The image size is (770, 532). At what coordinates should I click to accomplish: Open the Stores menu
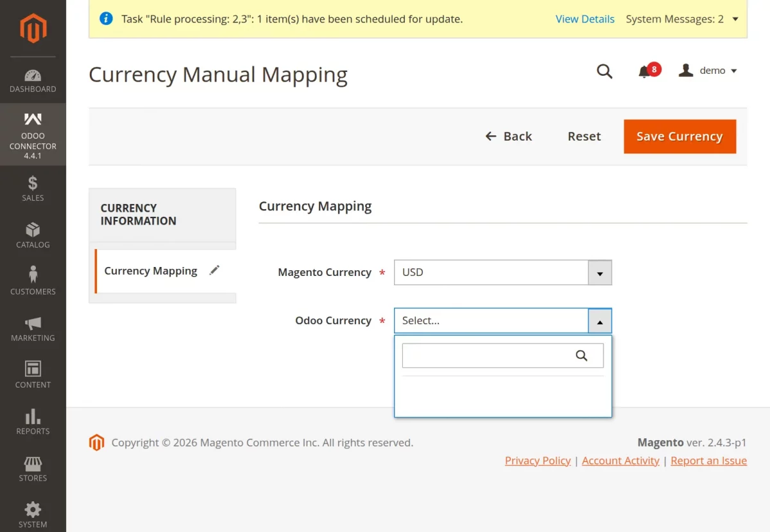tap(33, 469)
